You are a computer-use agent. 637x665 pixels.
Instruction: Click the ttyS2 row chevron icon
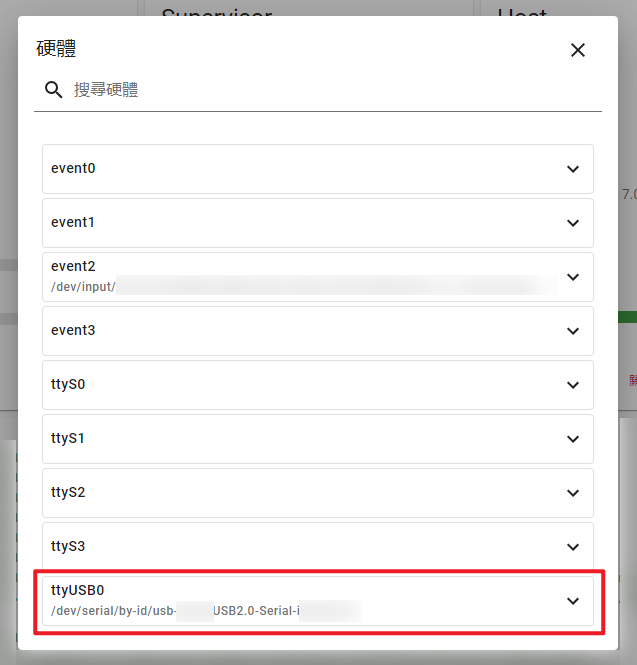[573, 493]
